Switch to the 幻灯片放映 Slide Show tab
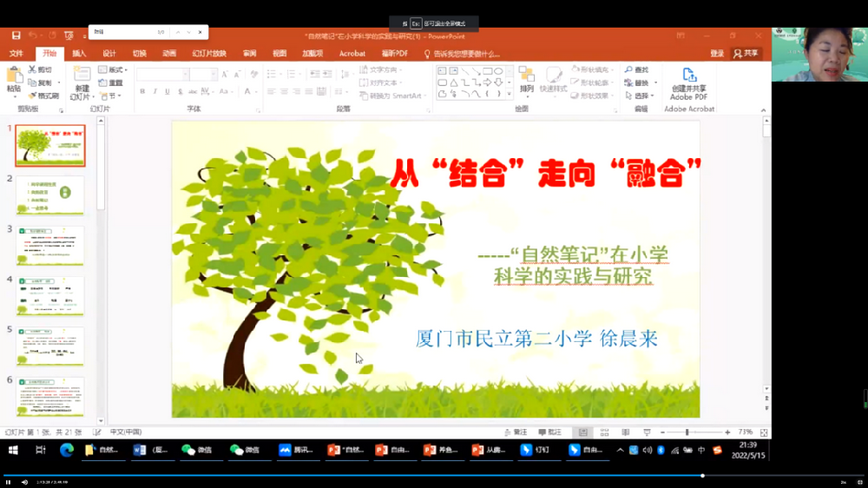The height and width of the screenshot is (488, 868). (x=209, y=54)
